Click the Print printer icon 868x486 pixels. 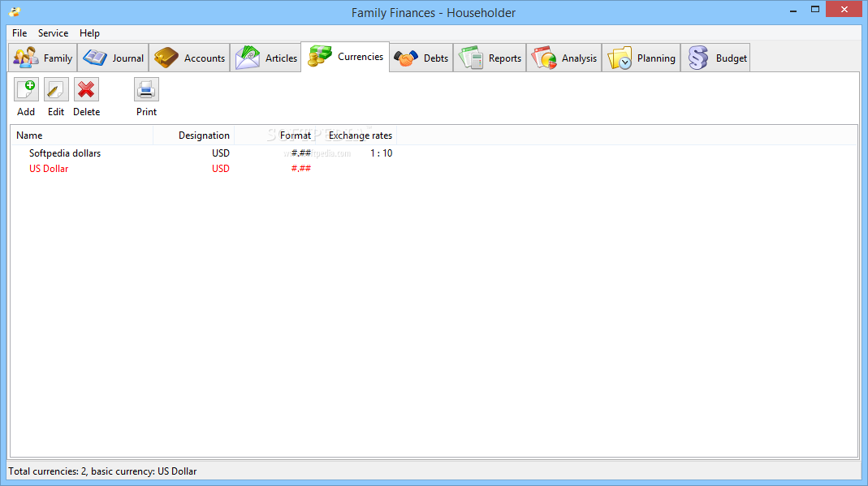(146, 89)
